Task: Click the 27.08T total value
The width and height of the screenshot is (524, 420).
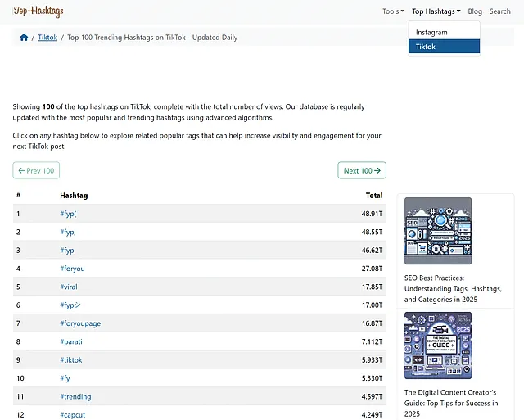Action: click(372, 269)
